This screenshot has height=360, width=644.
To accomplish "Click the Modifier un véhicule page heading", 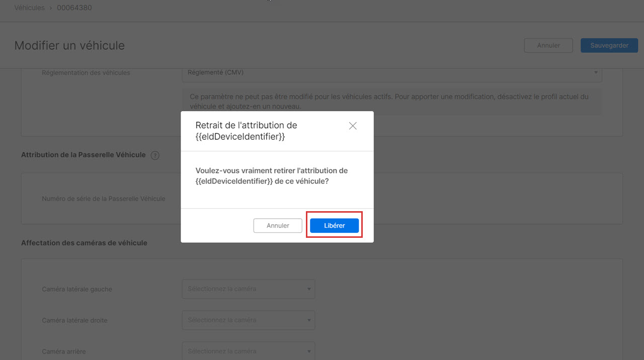I will point(69,46).
